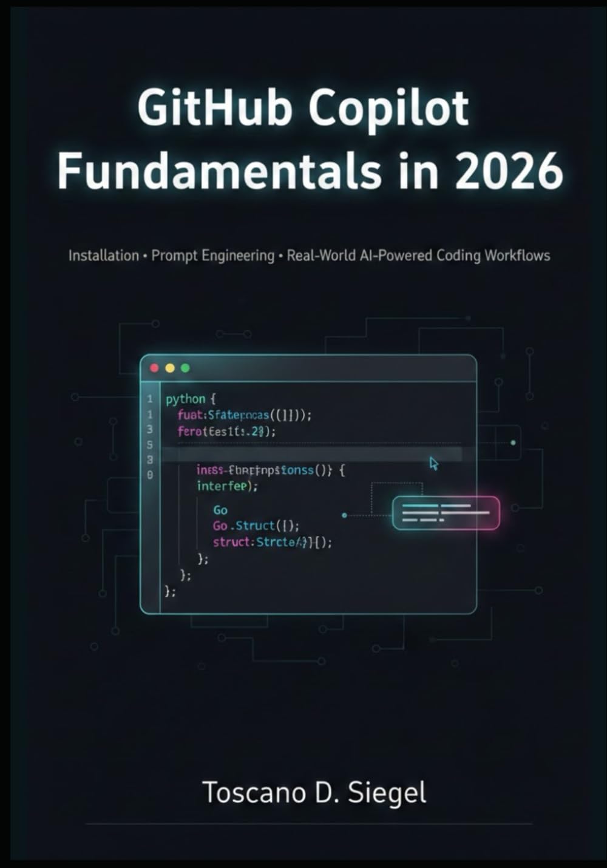
Task: Collapse the Go.Struct([}); block
Action: pos(255,526)
